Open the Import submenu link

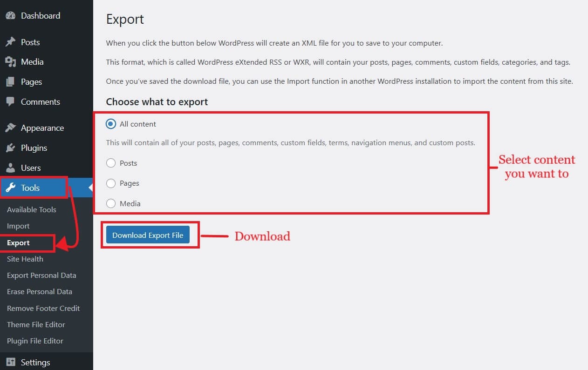[18, 226]
